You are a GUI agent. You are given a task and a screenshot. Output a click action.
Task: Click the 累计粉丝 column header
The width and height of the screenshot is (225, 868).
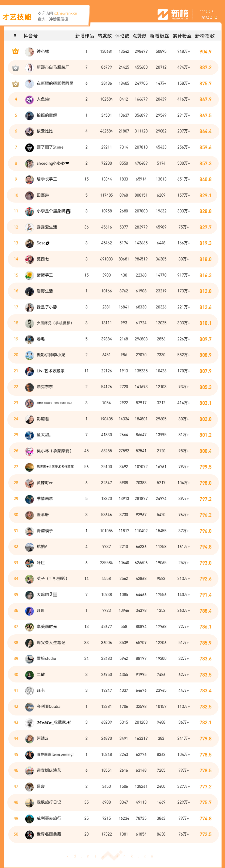(x=182, y=36)
